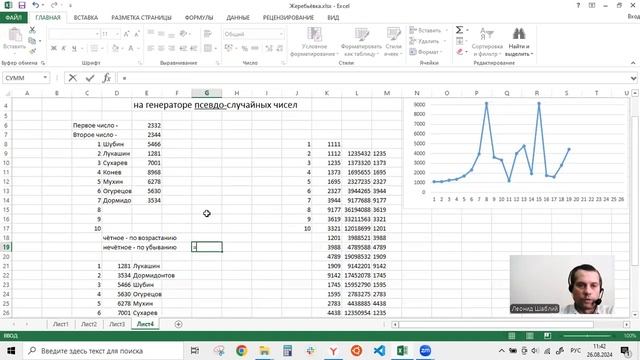Toggle center text alignment
640x360 pixels.
[161, 48]
